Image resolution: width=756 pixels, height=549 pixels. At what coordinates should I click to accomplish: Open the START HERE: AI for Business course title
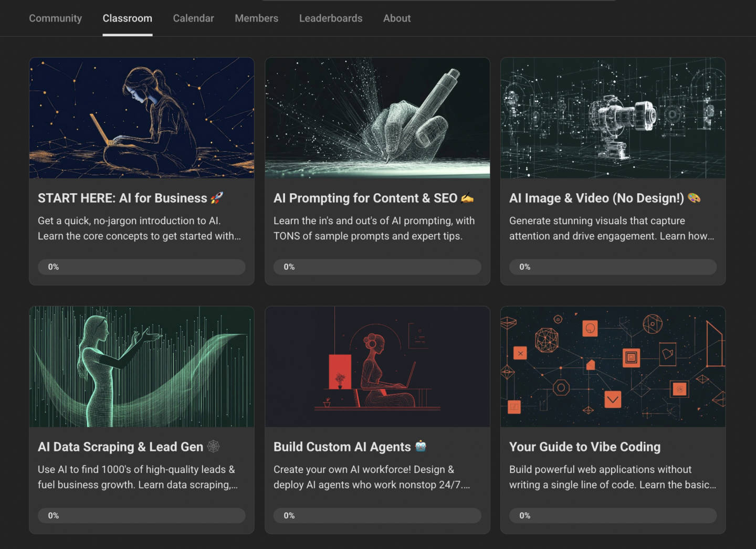click(x=122, y=198)
